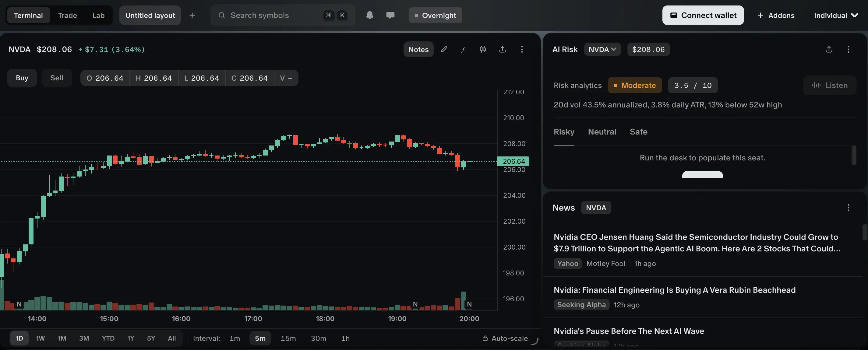This screenshot has height=350, width=868.
Task: Click the Sell button
Action: [x=57, y=78]
